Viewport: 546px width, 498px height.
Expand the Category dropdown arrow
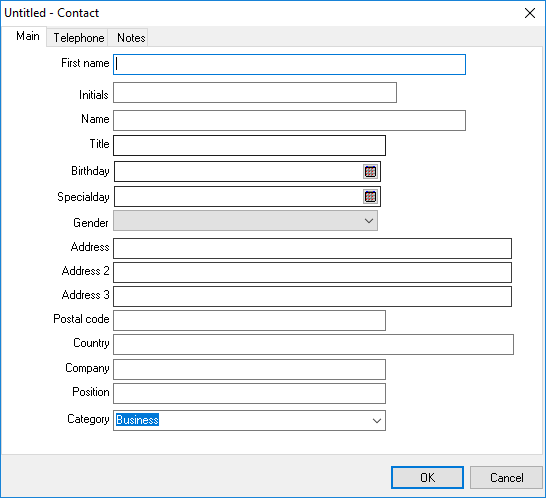(x=376, y=421)
